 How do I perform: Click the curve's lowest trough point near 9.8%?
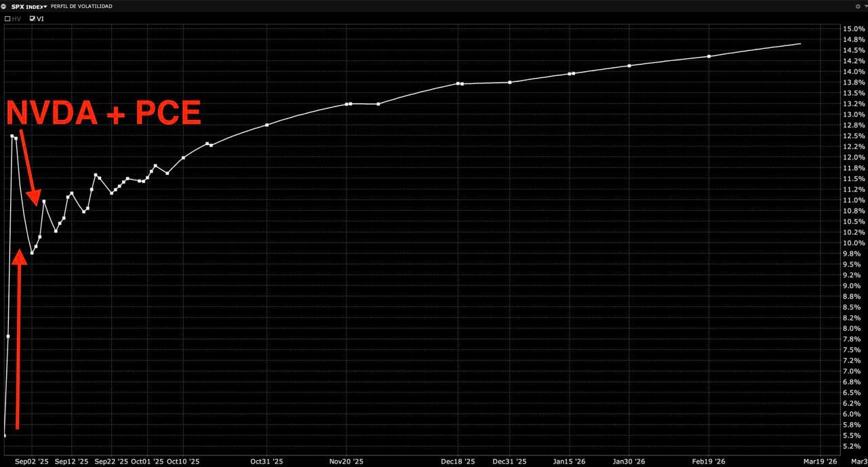[x=32, y=253]
